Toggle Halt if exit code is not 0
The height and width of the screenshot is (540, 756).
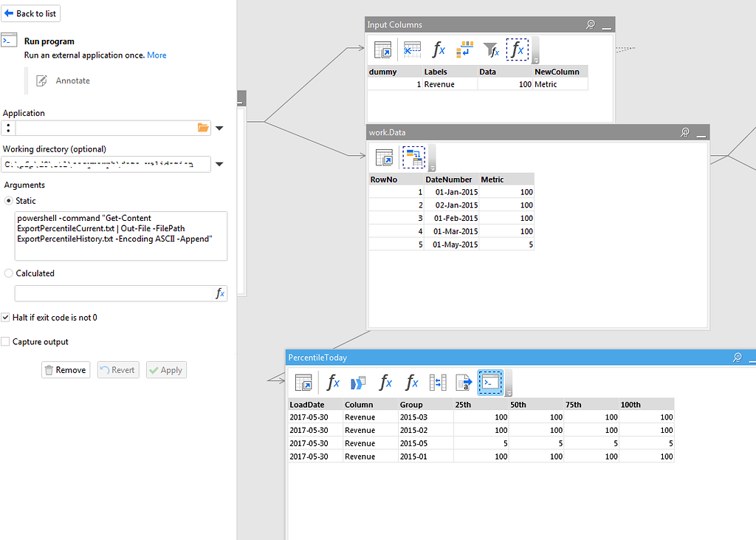[x=5, y=318]
